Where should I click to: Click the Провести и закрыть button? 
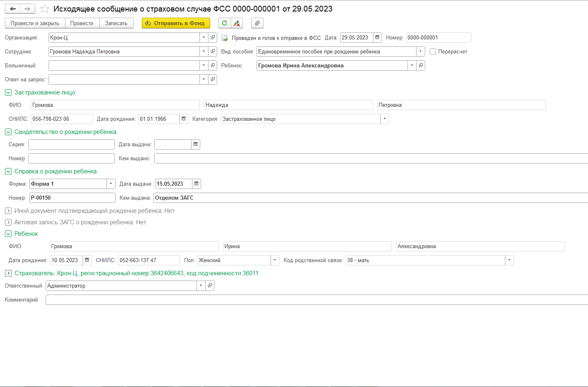point(35,23)
